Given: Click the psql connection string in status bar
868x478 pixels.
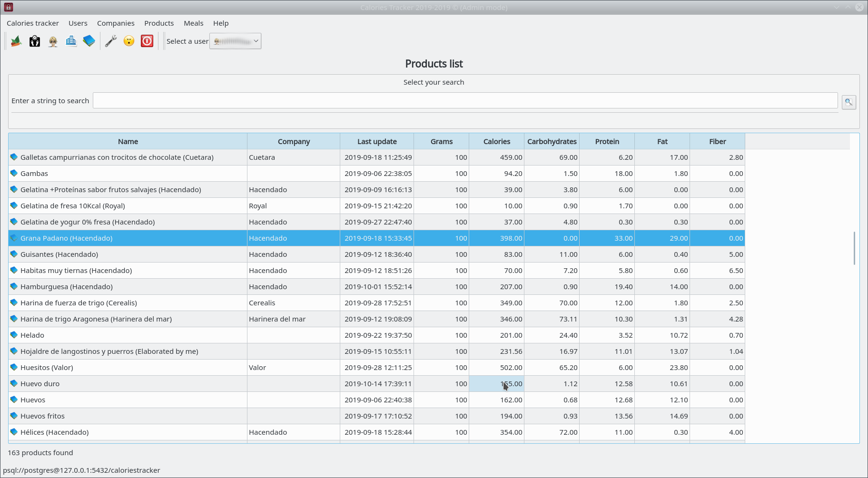Looking at the screenshot, I should point(81,470).
